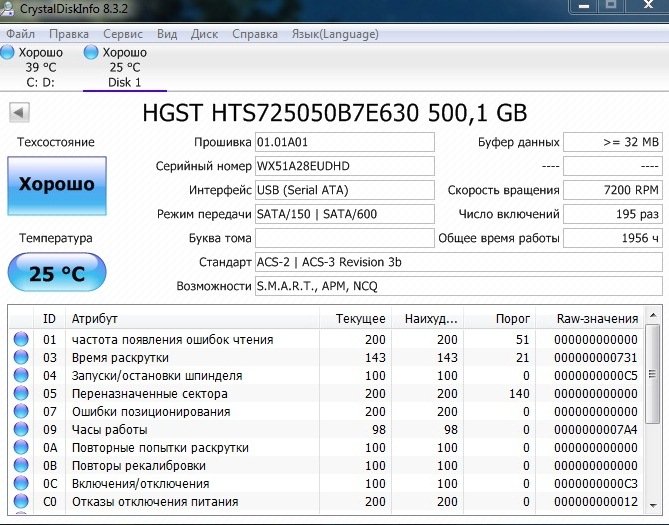The width and height of the screenshot is (669, 525).
Task: Select row 'Включения/отключения'
Action: pyautogui.click(x=326, y=483)
